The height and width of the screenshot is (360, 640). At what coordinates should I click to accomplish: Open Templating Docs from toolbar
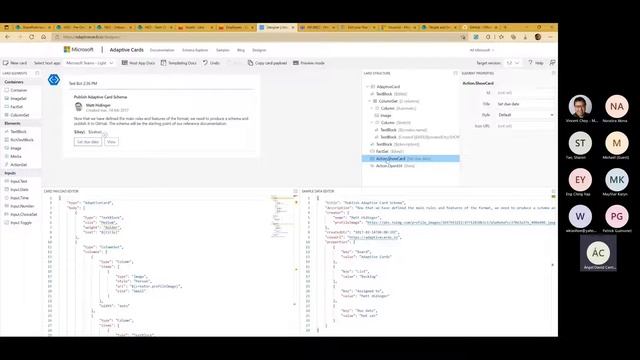tap(178, 63)
